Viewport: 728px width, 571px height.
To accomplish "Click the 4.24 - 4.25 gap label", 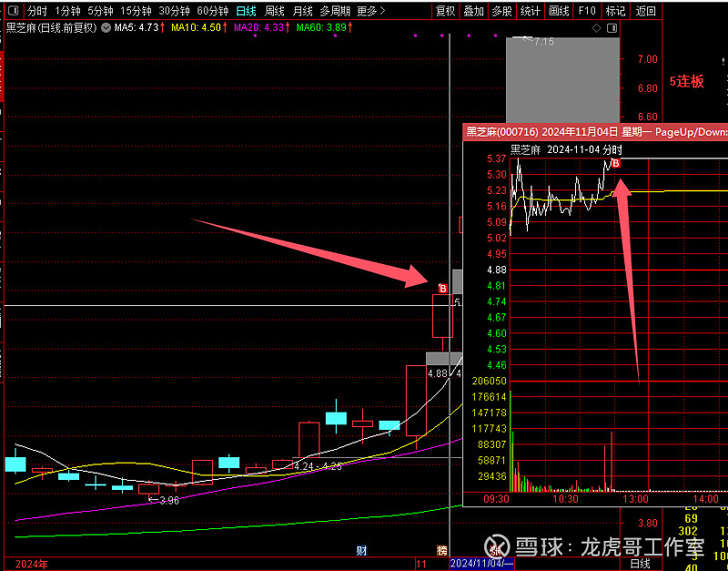I will 318,466.
